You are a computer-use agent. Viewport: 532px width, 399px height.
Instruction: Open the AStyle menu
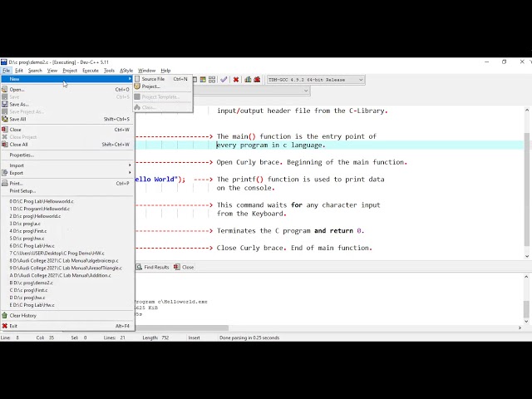pos(126,71)
